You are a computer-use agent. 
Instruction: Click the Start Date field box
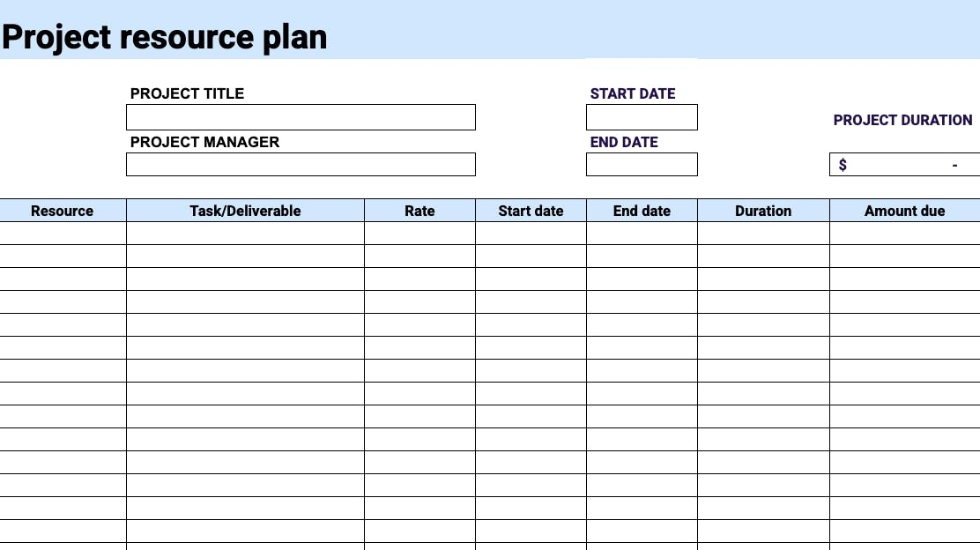[642, 117]
